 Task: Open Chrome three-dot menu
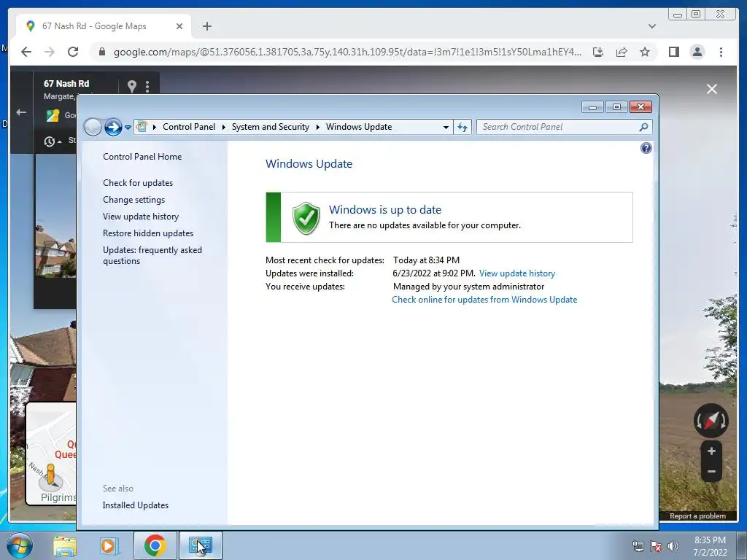pos(721,52)
